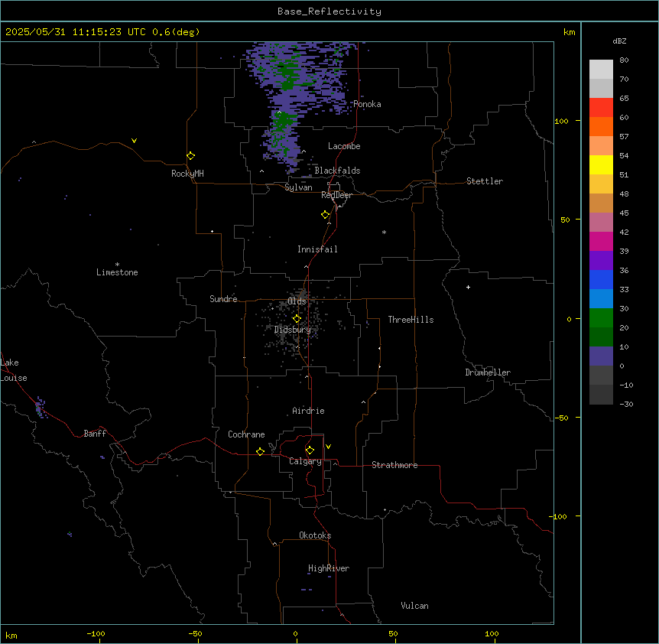
Task: Click the Airdrie label
Action: (x=308, y=411)
